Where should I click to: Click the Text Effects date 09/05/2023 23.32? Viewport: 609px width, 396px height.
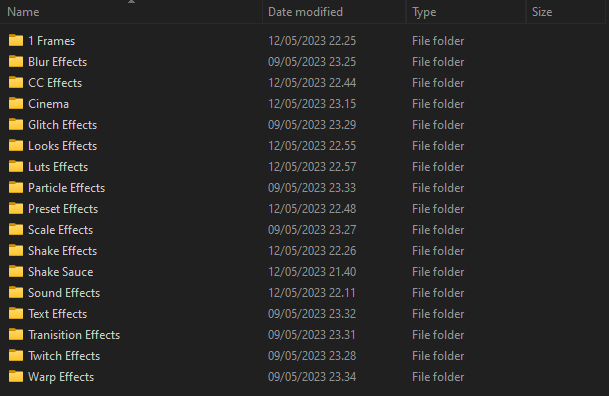coord(312,313)
